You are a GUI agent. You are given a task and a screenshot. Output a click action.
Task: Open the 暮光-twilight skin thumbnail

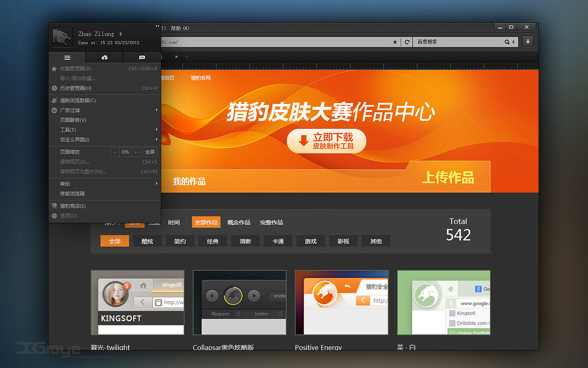click(x=137, y=302)
